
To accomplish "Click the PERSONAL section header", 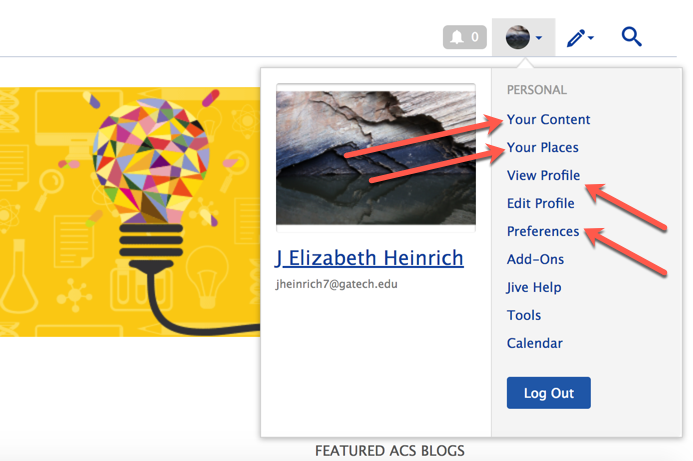I will [536, 90].
